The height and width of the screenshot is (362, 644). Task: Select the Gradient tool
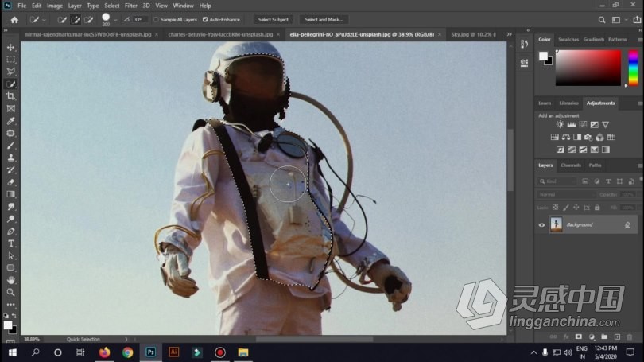[x=11, y=194]
